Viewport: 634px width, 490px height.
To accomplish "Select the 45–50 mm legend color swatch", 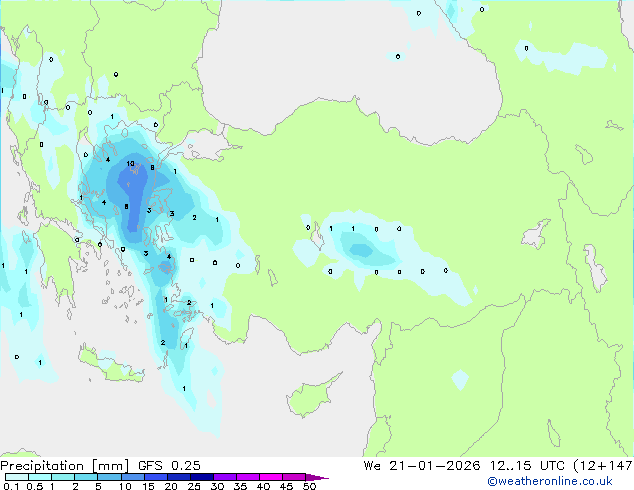I will (x=294, y=477).
